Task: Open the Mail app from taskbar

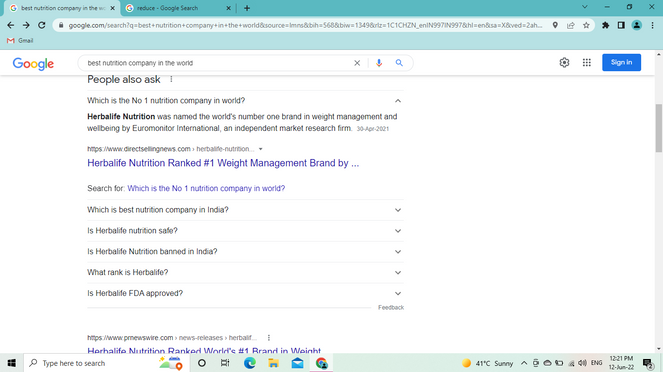Action: point(297,363)
